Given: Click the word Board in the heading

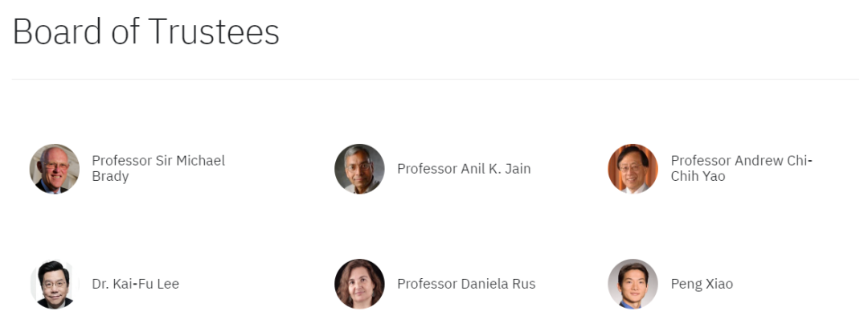Looking at the screenshot, I should tap(55, 32).
